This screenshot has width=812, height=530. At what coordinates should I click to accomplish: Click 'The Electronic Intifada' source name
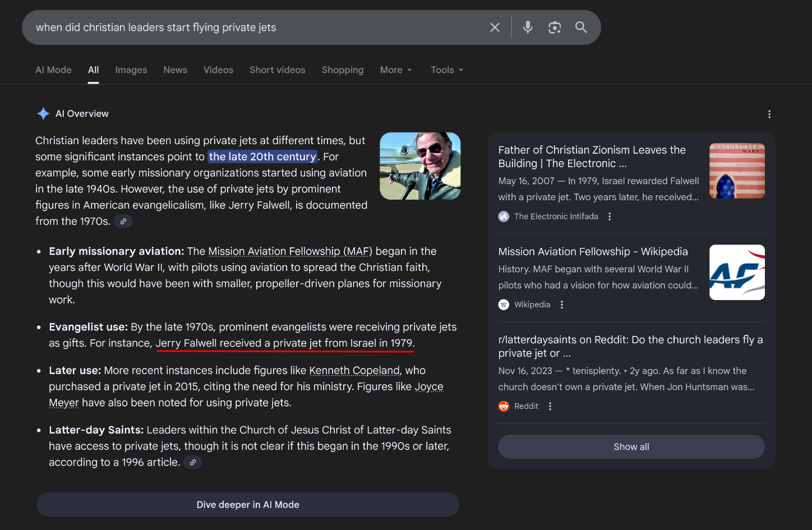[556, 216]
